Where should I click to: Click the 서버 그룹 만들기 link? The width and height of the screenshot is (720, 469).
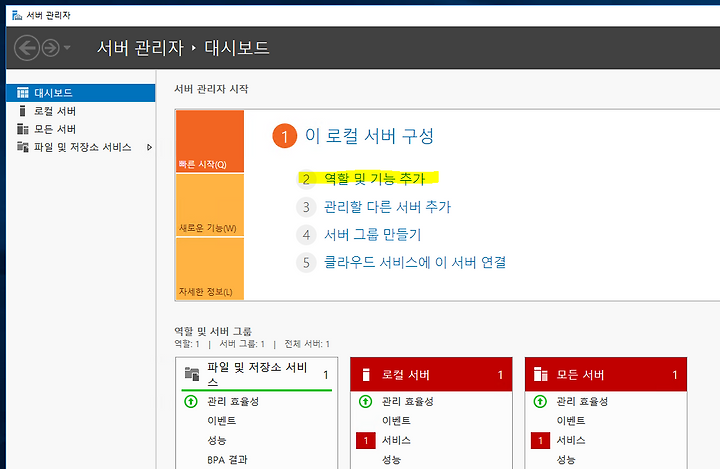click(x=372, y=235)
